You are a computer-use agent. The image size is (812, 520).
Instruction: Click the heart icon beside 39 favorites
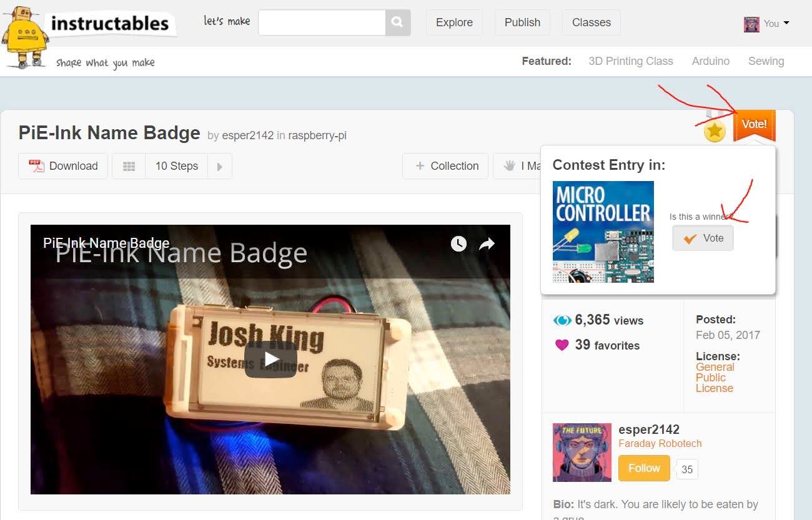pos(562,345)
